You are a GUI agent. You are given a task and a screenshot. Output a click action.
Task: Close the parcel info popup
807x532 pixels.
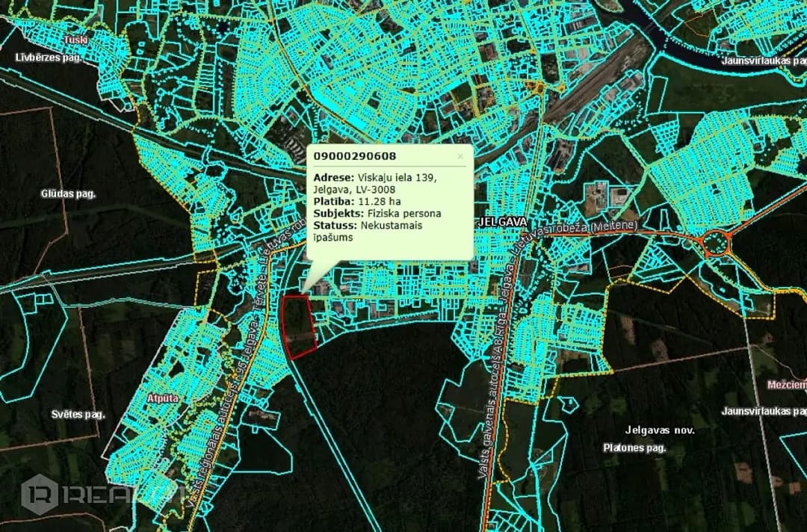[x=460, y=156]
